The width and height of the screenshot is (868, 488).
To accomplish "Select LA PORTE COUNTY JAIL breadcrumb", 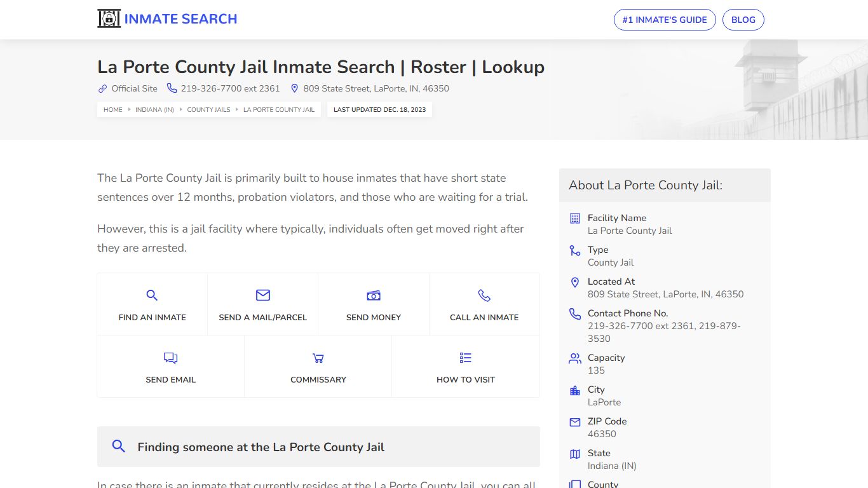I will pyautogui.click(x=279, y=109).
